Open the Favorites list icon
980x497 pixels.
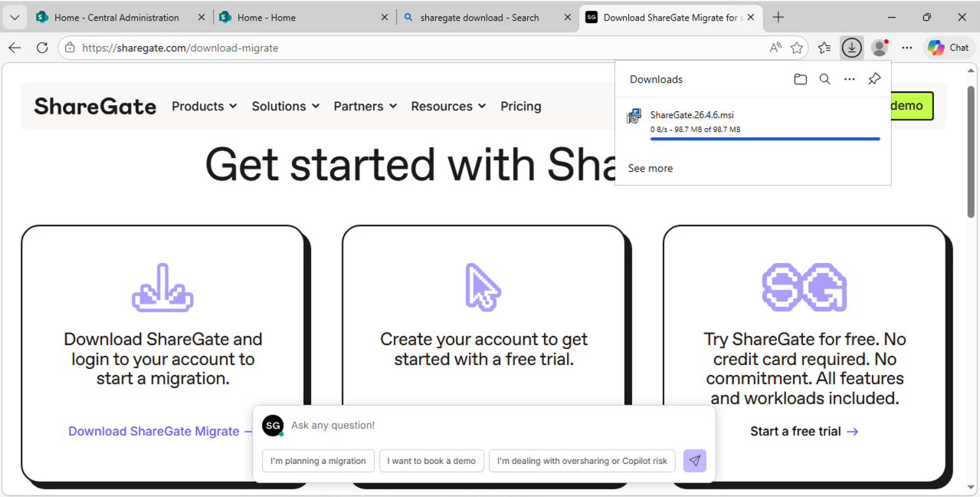tap(824, 48)
